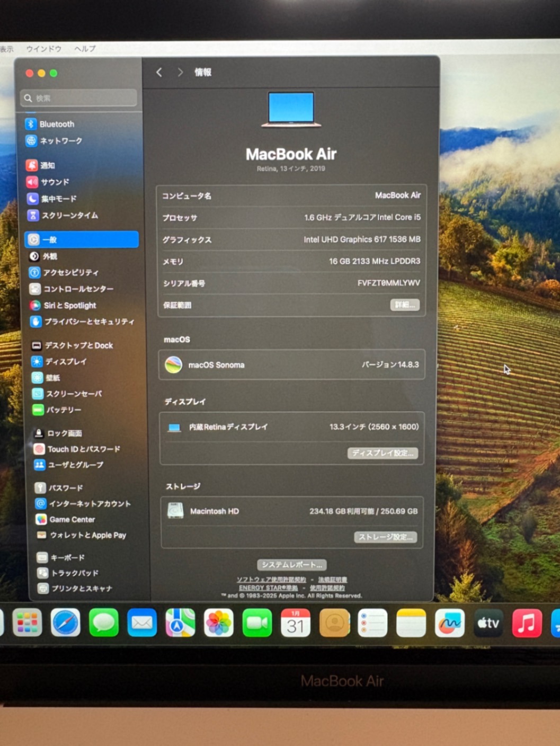Open Safari from the Dock
This screenshot has height=746, width=560.
pyautogui.click(x=65, y=623)
